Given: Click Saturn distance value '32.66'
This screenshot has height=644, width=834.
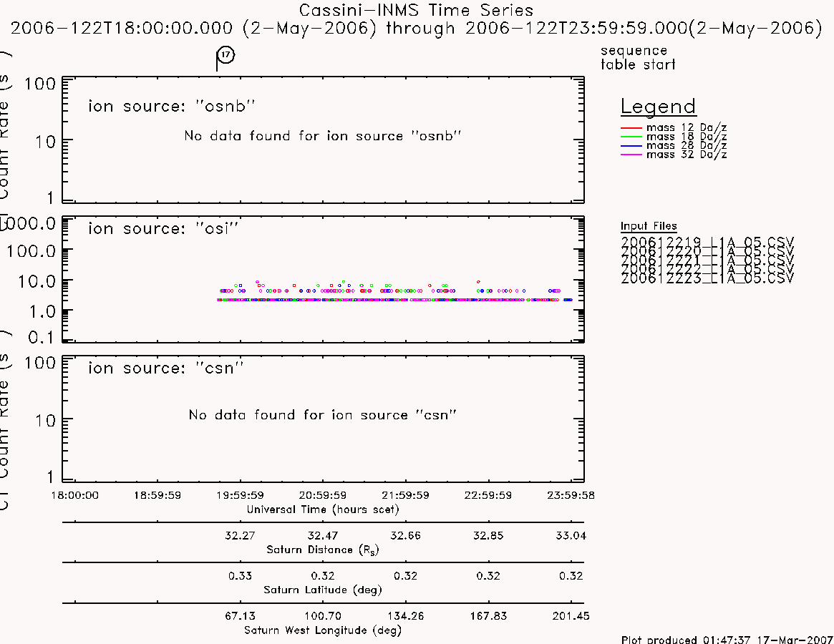Looking at the screenshot, I should pos(405,535).
